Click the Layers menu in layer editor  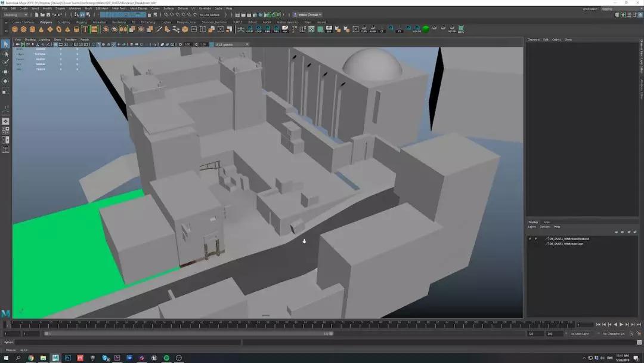[x=532, y=227]
